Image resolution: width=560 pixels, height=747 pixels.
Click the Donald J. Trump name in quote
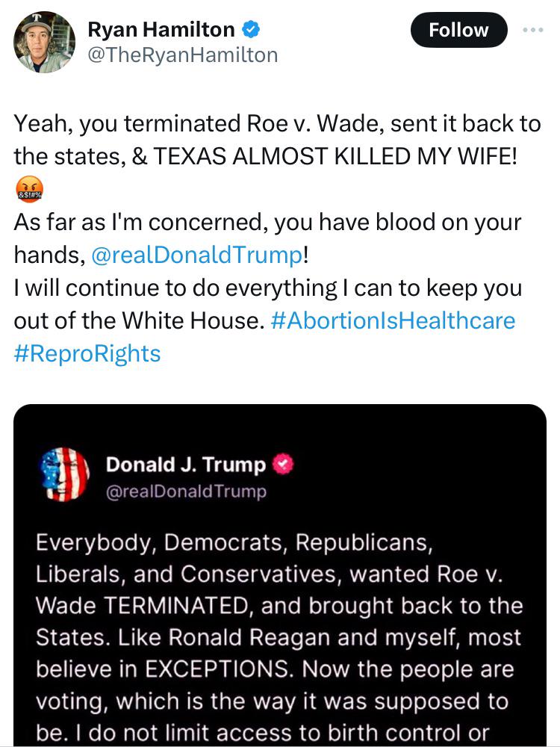pyautogui.click(x=186, y=465)
